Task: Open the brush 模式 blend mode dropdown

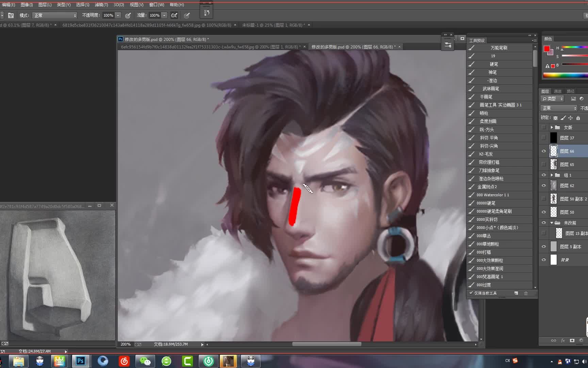Action: [x=55, y=15]
